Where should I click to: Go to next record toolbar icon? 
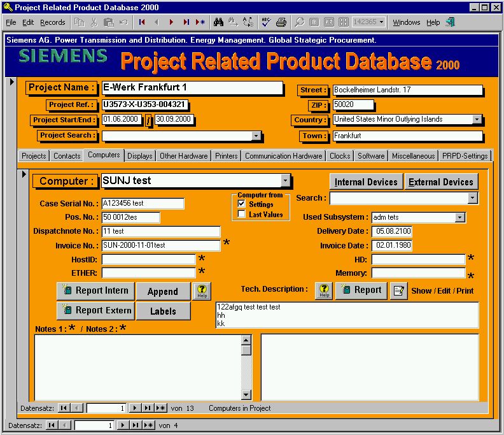pos(171,22)
